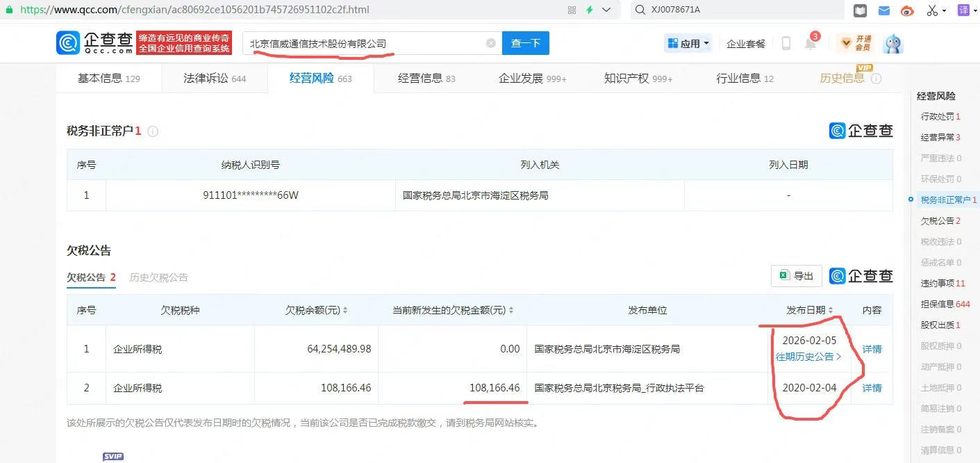Click the green lightning speed icon in address bar
980x463 pixels.
click(x=590, y=10)
